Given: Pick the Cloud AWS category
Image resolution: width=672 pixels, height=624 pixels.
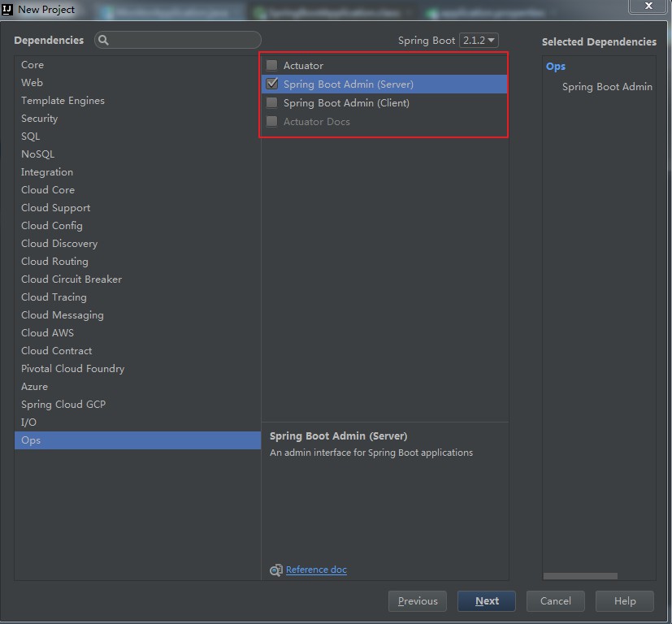Looking at the screenshot, I should coord(137,332).
